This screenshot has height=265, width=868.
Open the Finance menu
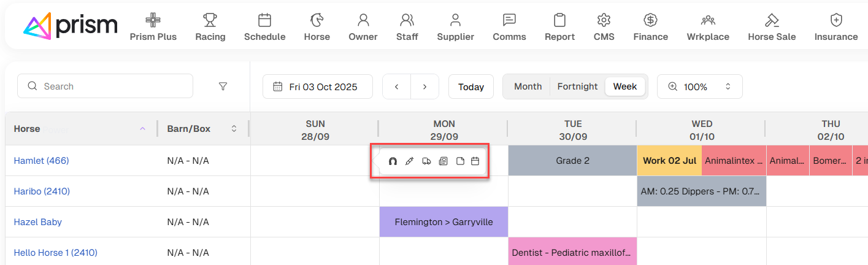coord(650,28)
